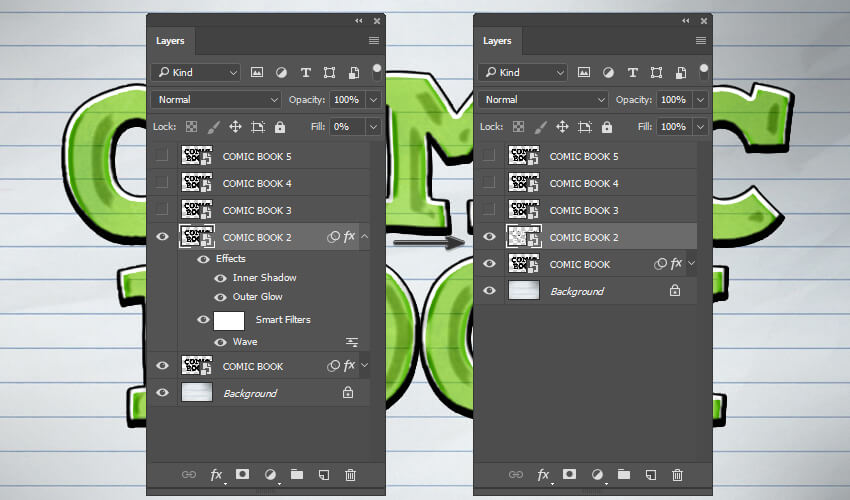Open Opacity dropdown arrow in left panel
Image resolution: width=850 pixels, height=500 pixels.
[374, 100]
